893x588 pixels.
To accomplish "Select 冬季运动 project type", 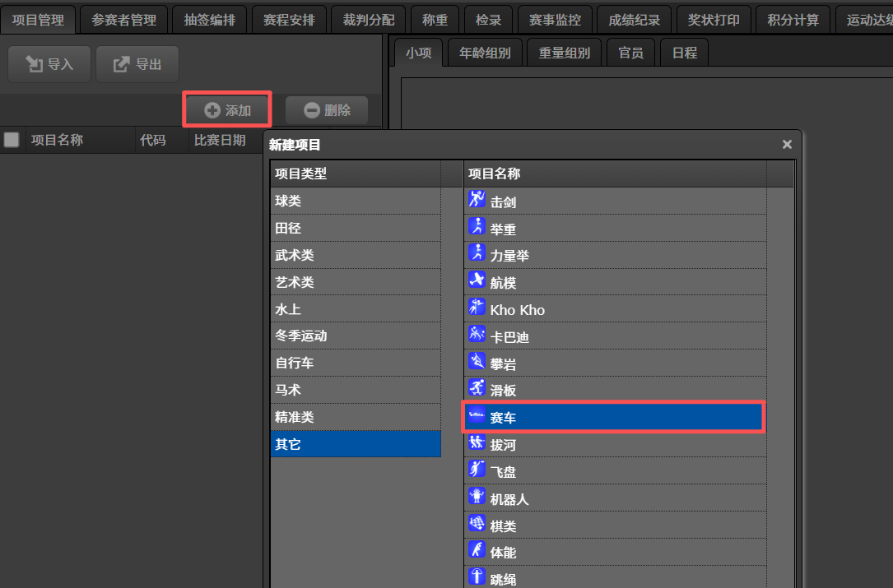I will tap(356, 336).
